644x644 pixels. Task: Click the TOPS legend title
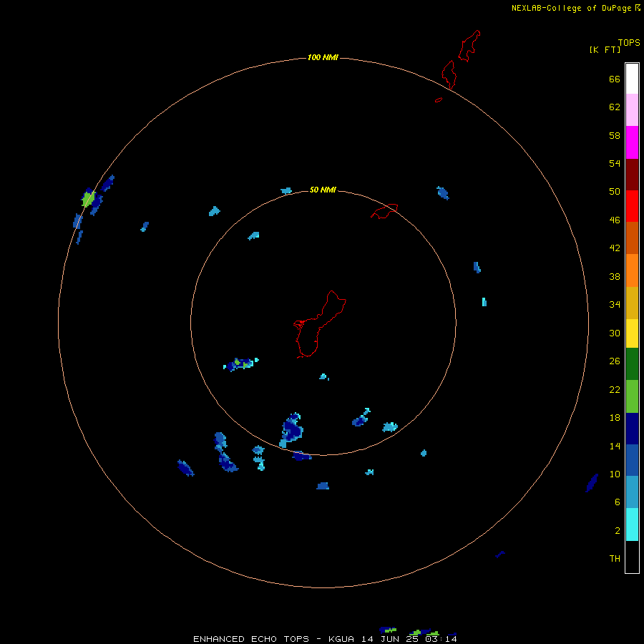[x=629, y=42]
